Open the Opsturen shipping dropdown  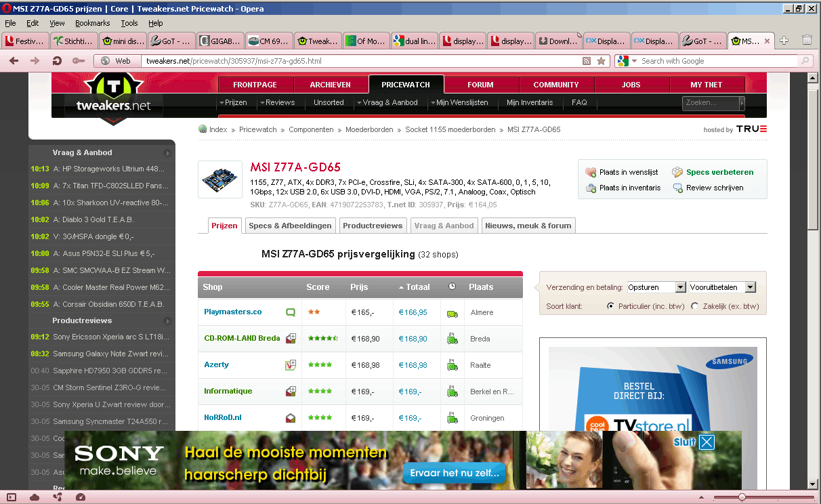(657, 287)
